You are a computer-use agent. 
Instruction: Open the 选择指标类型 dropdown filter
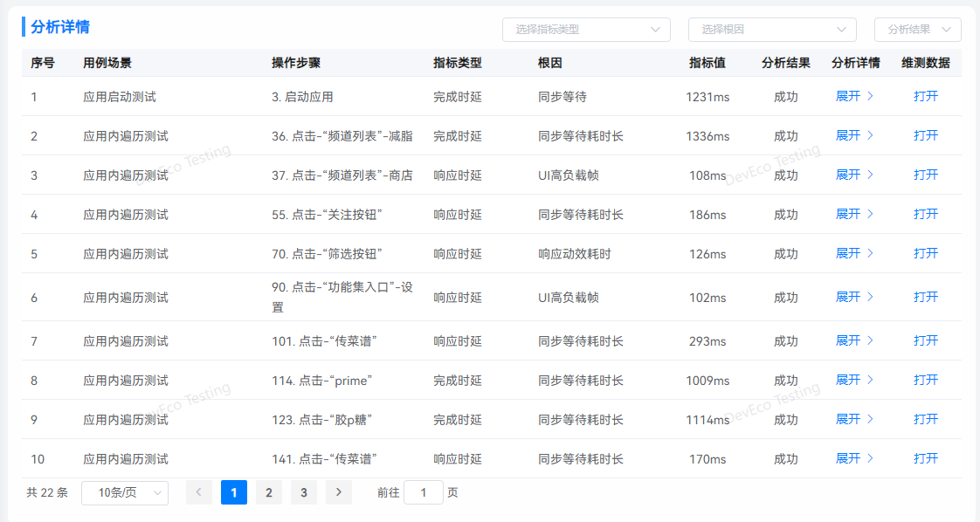(585, 30)
